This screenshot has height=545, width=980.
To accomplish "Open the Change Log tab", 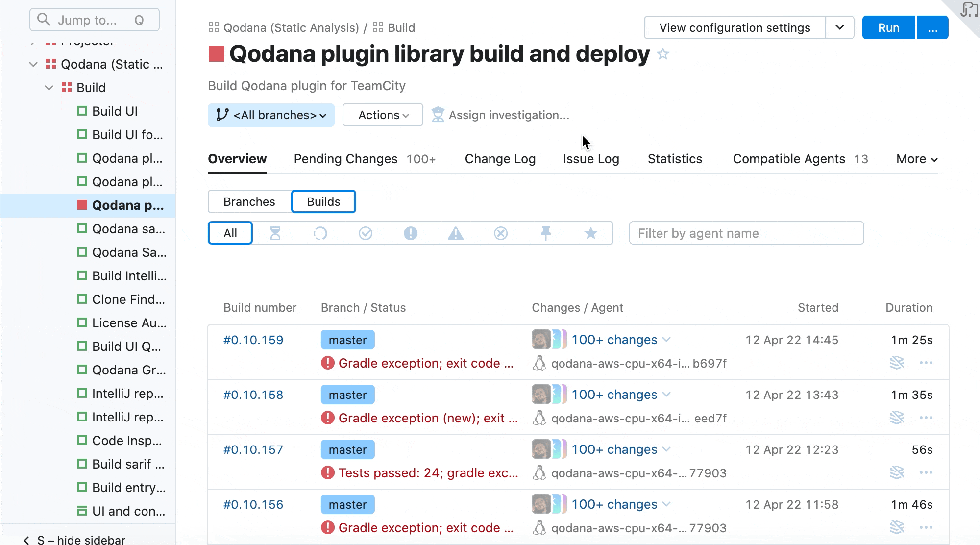I will pos(500,159).
